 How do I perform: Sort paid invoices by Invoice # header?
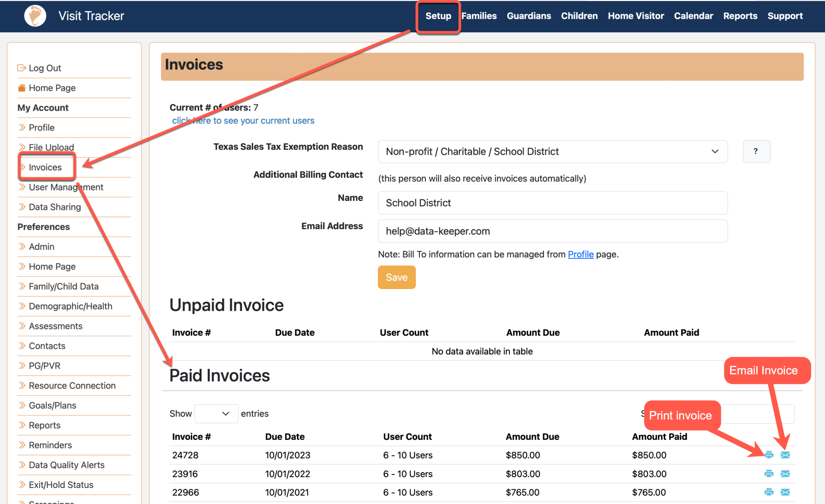click(x=191, y=436)
